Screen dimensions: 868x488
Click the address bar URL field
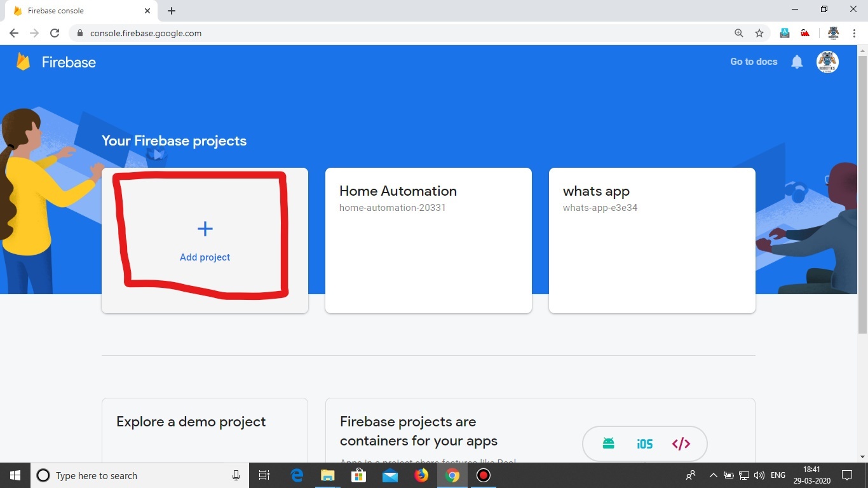coord(407,33)
